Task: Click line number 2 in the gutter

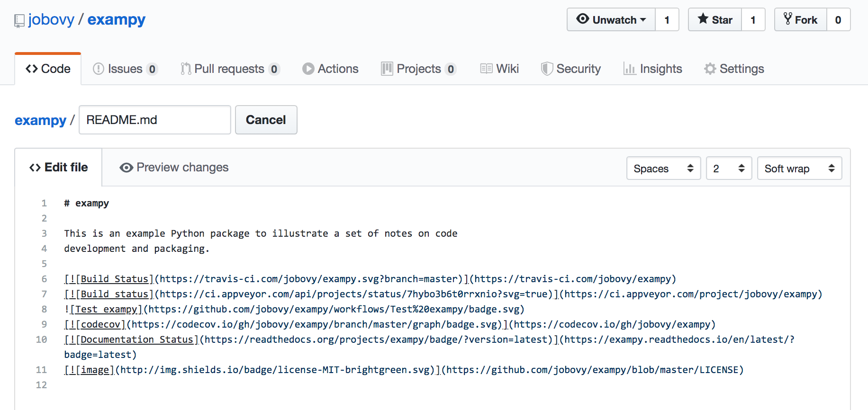Action: (45, 218)
